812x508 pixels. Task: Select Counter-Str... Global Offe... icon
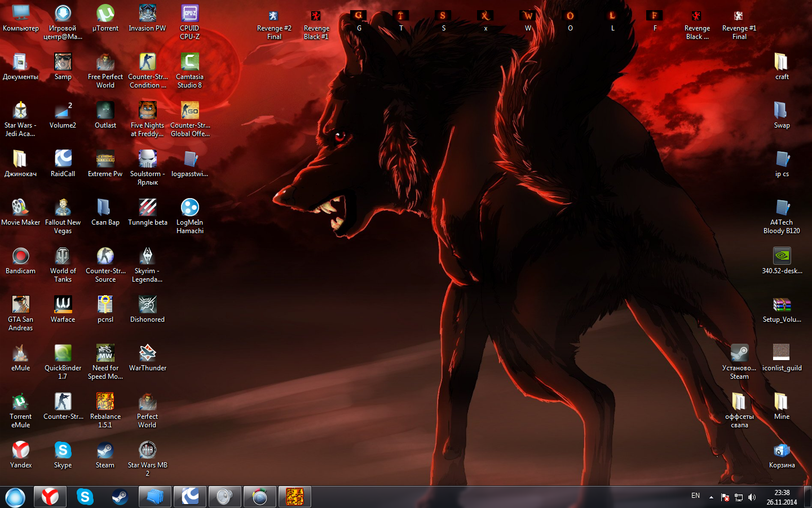[x=190, y=120]
